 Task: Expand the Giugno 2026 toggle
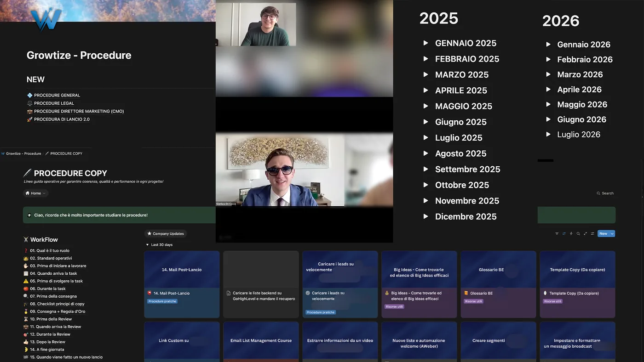548,119
